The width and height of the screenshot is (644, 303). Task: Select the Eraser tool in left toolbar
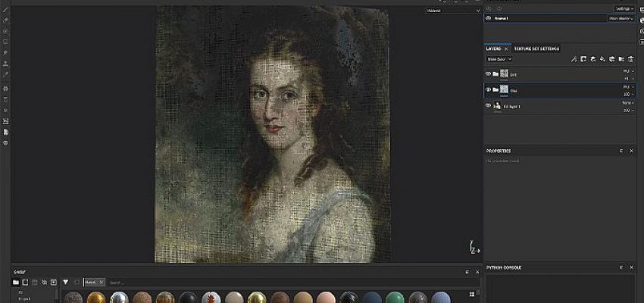(5, 31)
